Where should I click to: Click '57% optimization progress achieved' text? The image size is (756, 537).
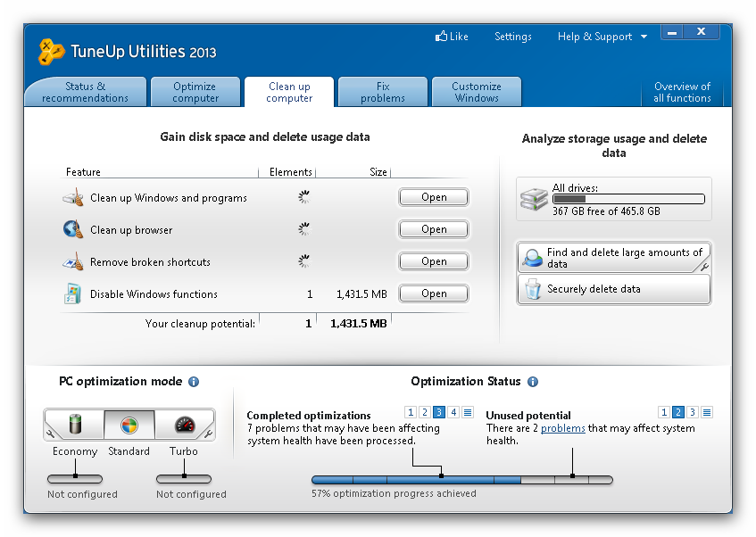click(394, 493)
